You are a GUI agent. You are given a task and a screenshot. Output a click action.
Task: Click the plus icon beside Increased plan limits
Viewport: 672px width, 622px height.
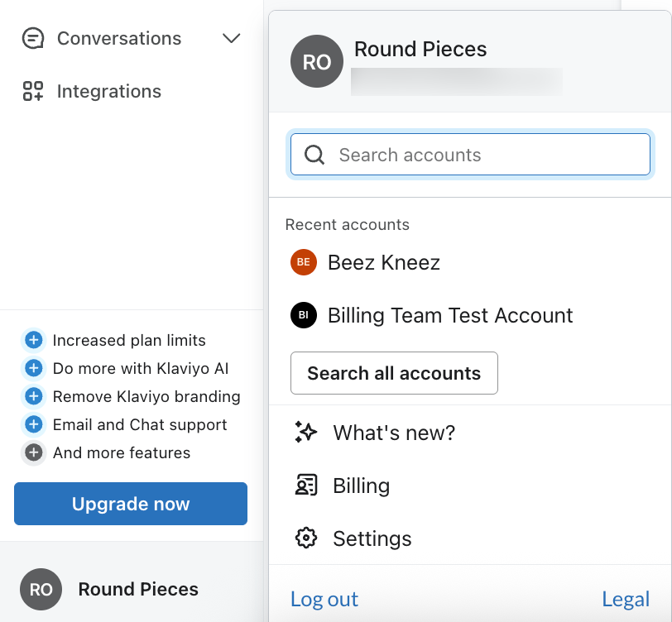(x=33, y=340)
